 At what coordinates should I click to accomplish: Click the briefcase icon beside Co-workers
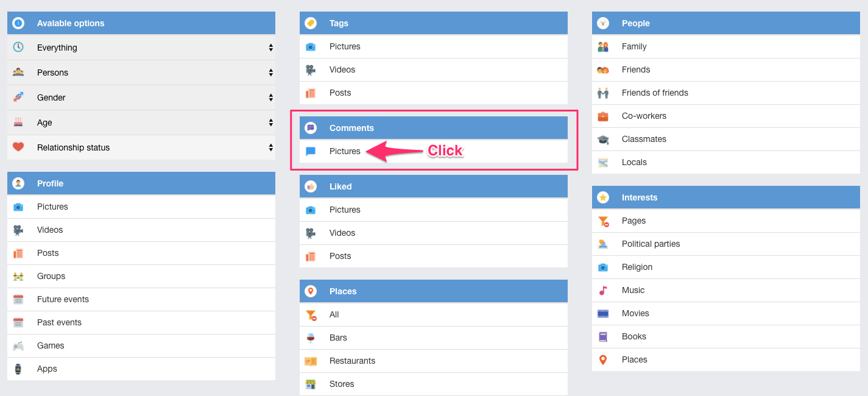(603, 116)
